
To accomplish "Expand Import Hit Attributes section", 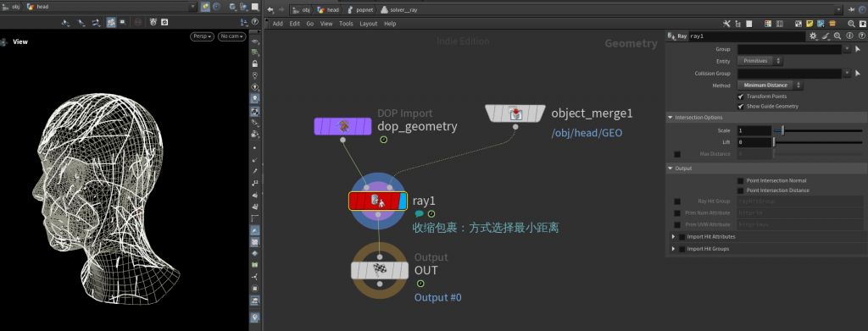I will (x=674, y=236).
